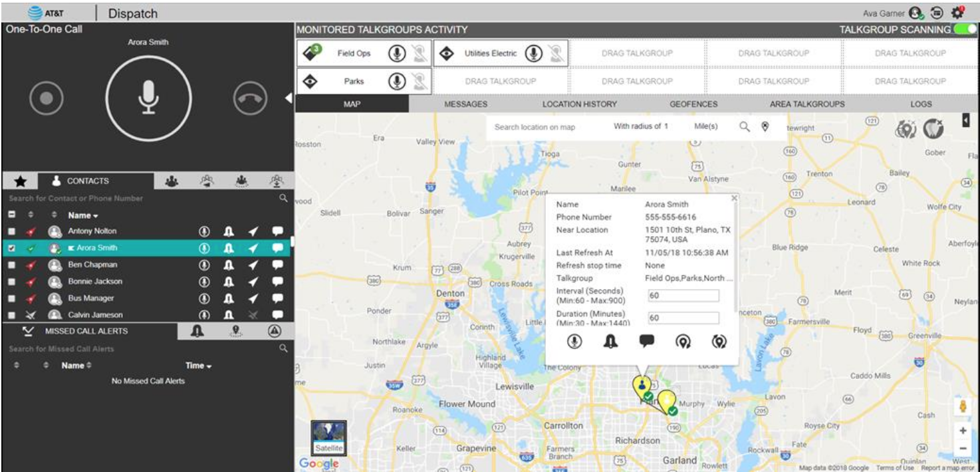Click the Interval (Seconds) input field

[683, 296]
